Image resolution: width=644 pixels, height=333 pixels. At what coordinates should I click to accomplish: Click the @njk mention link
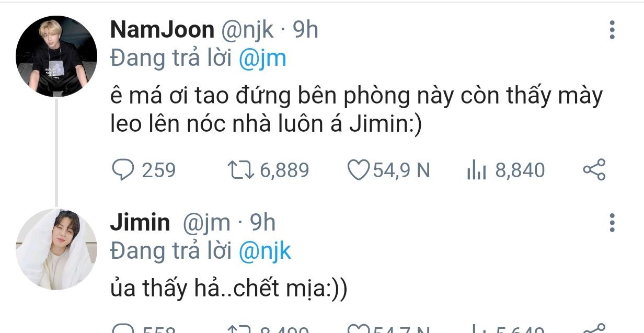[x=264, y=251]
